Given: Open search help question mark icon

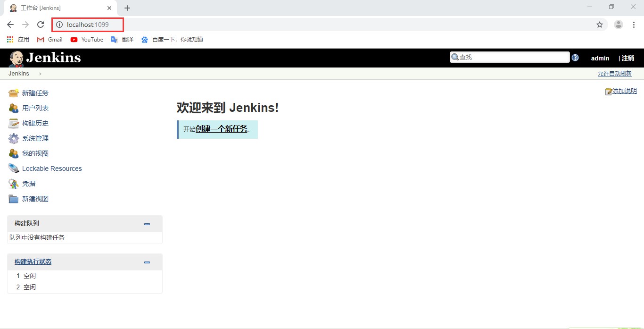Looking at the screenshot, I should [575, 58].
